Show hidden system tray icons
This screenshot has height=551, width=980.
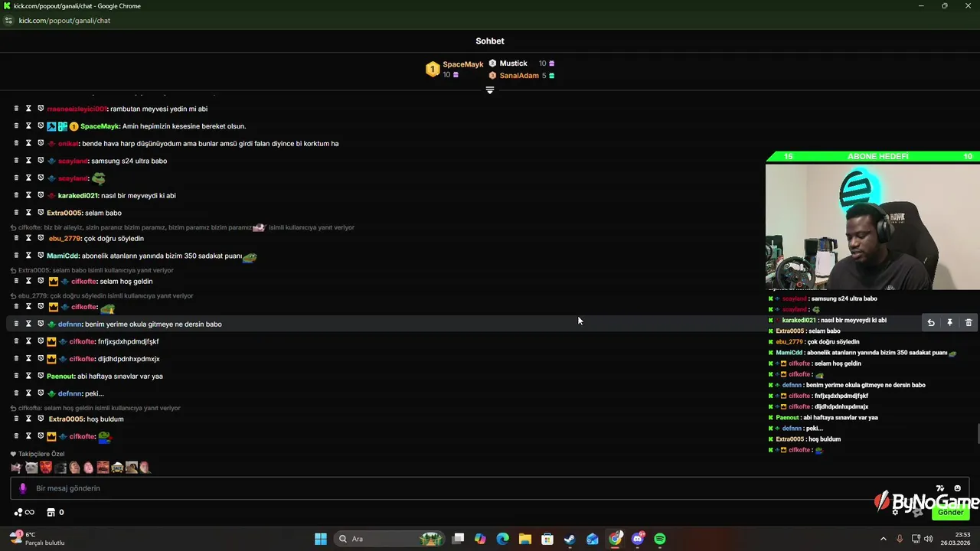click(x=883, y=539)
